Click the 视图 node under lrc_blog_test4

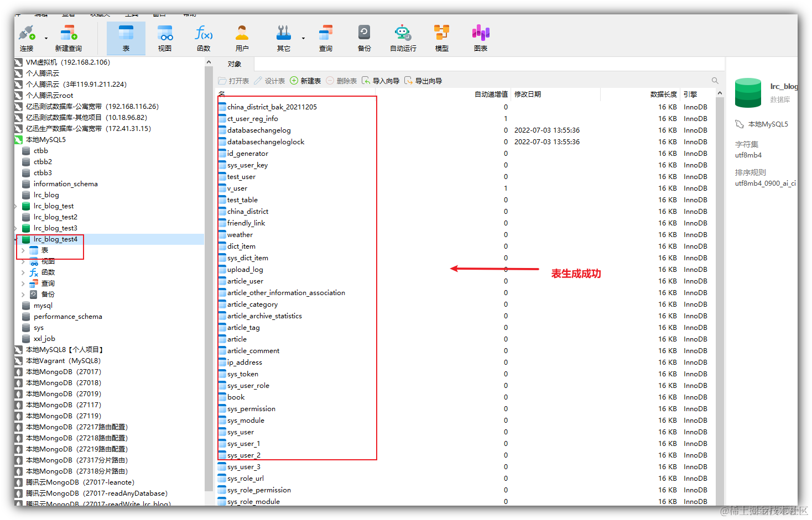[48, 261]
